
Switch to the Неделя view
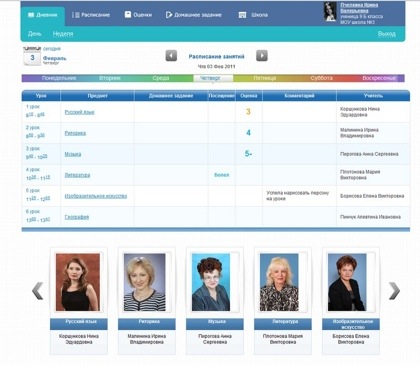63,34
